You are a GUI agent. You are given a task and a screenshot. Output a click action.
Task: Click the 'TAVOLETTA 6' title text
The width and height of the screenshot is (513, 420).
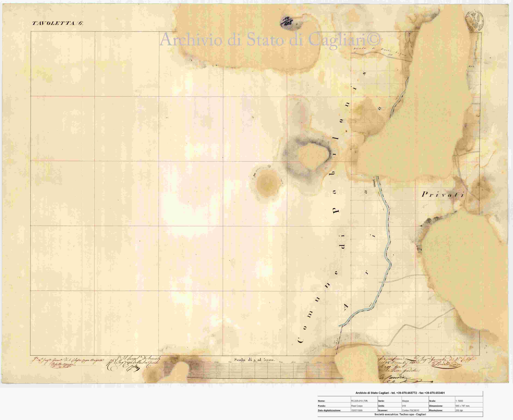[x=58, y=23]
